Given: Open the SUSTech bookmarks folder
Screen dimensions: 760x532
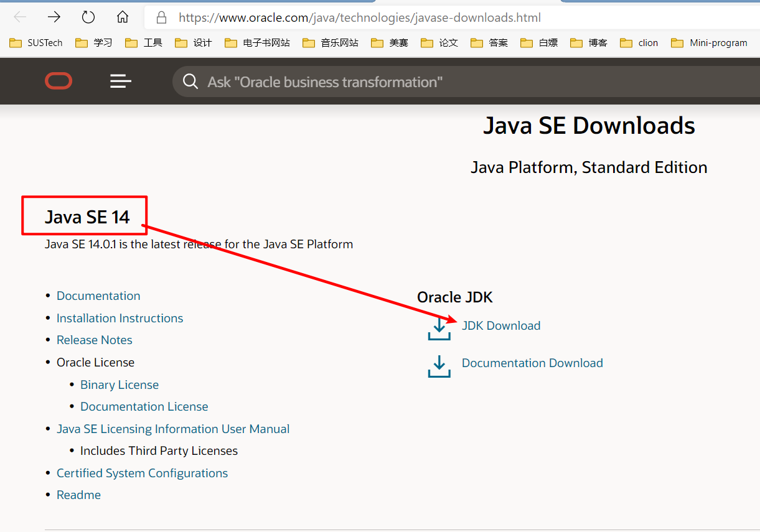Looking at the screenshot, I should 36,43.
